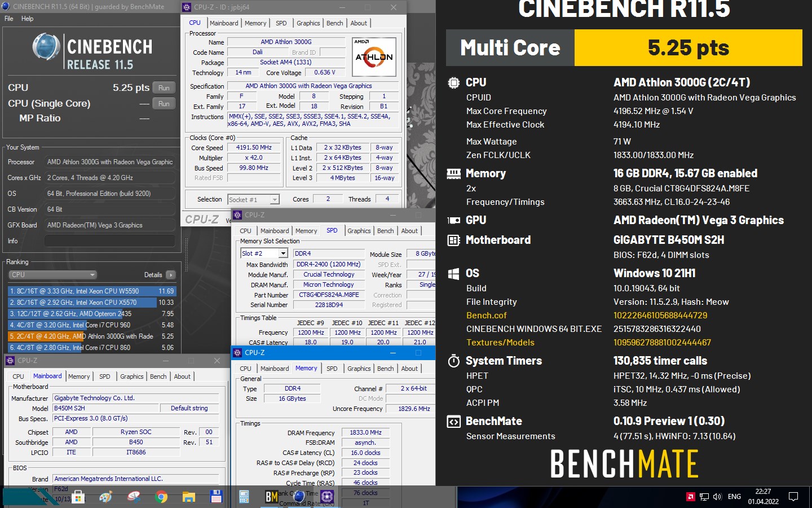Image resolution: width=812 pixels, height=508 pixels.
Task: Open the Windows notification center icon
Action: click(793, 497)
